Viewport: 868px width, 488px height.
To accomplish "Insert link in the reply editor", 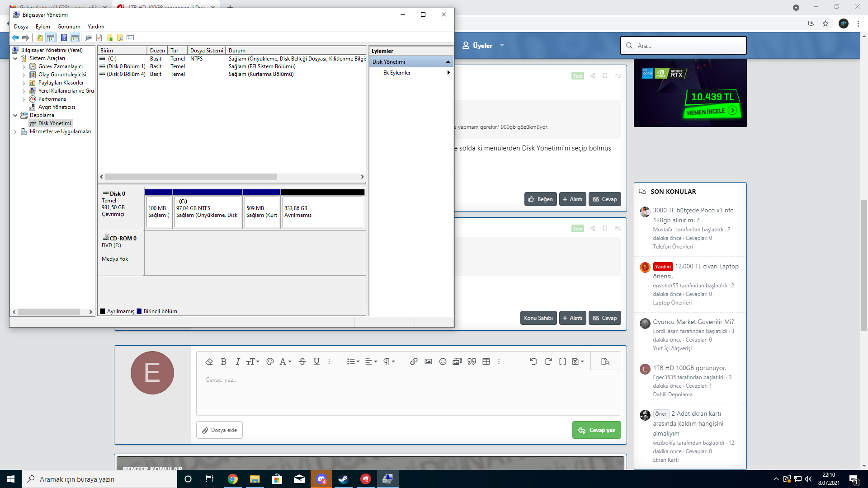I will pos(414,361).
